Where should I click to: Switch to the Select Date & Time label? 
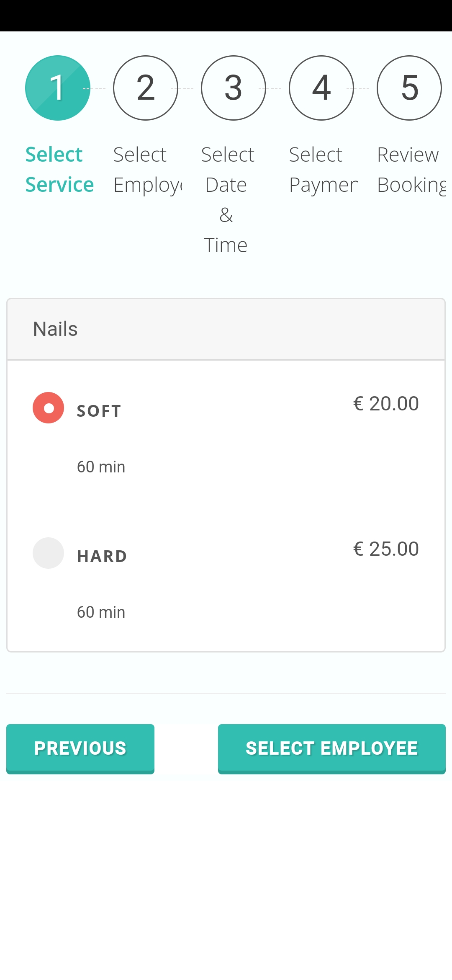(226, 200)
